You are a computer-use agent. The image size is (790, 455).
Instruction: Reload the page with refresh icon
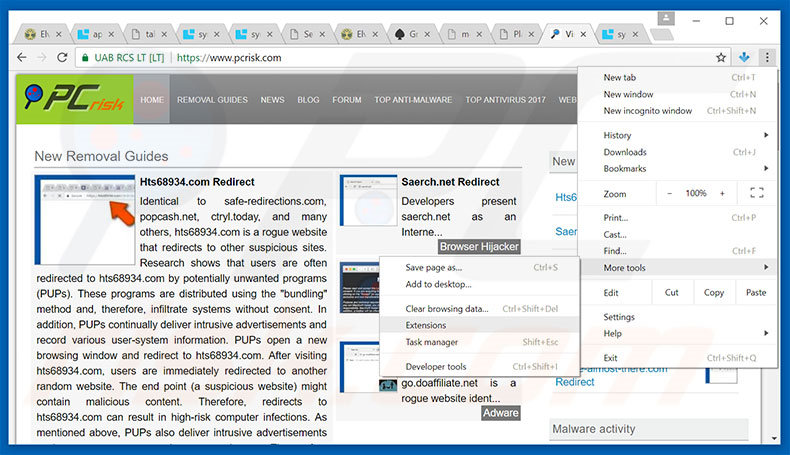coord(62,57)
